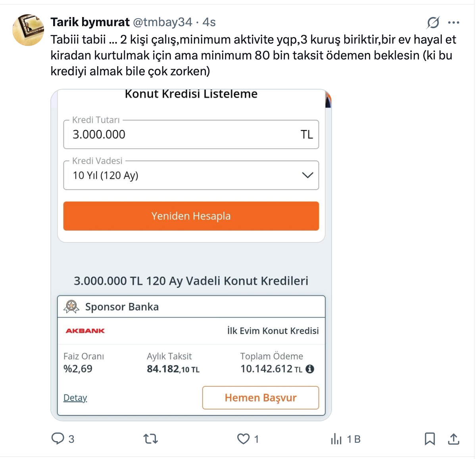
Task: Click the Sponsor Banka badge icon
Action: tap(71, 306)
